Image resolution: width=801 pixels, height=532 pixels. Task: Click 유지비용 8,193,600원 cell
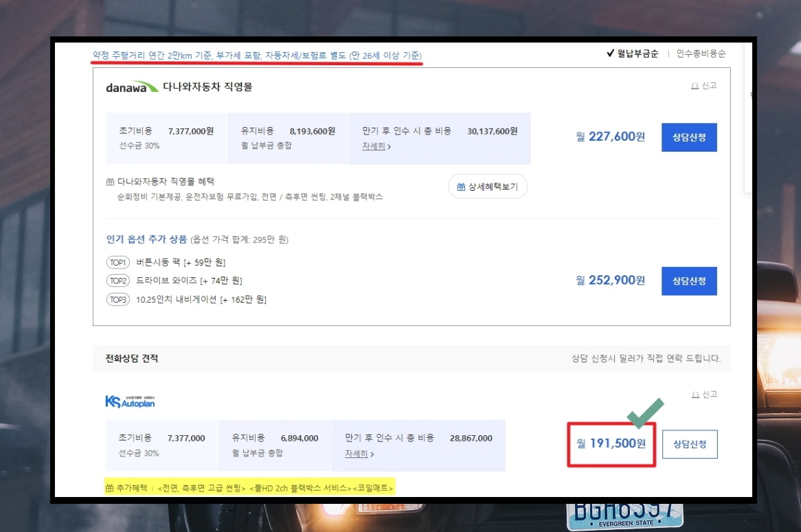288,139
